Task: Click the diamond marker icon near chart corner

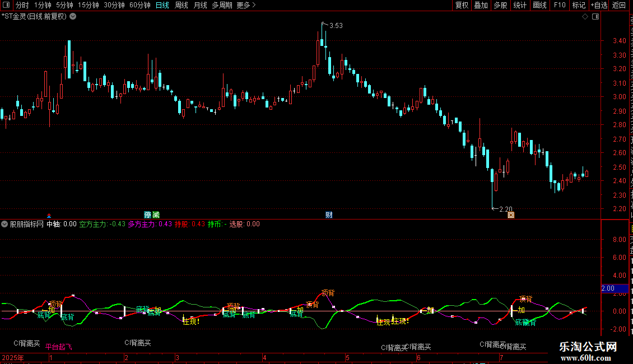Action: (x=585, y=17)
